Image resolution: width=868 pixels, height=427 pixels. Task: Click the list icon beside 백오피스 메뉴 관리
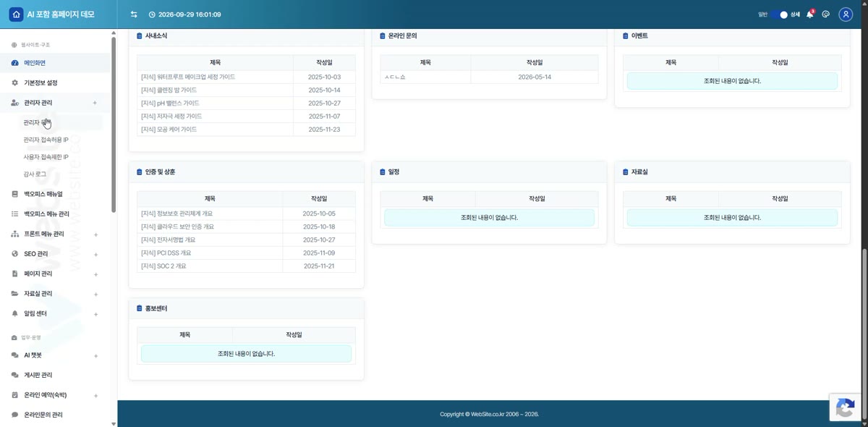[x=15, y=214]
